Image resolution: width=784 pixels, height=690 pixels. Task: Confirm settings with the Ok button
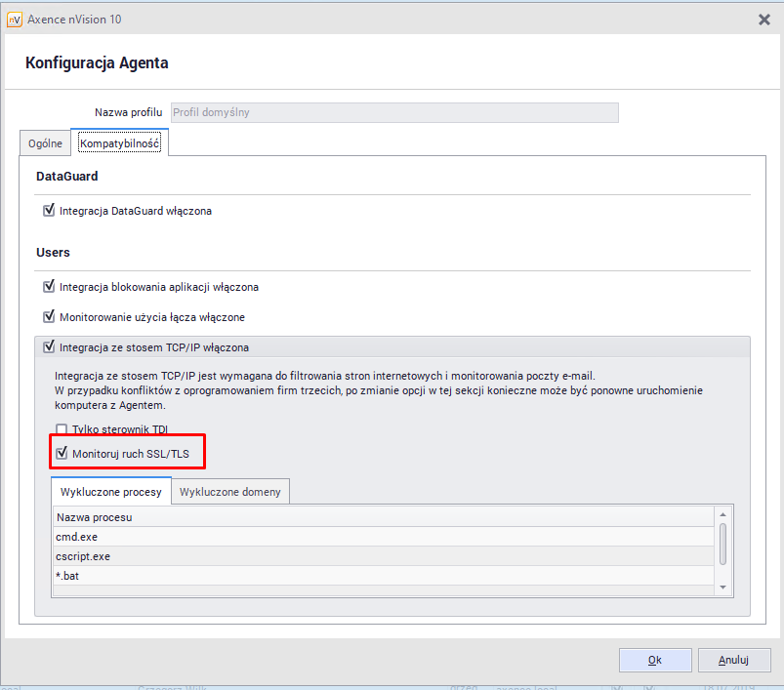tap(654, 660)
